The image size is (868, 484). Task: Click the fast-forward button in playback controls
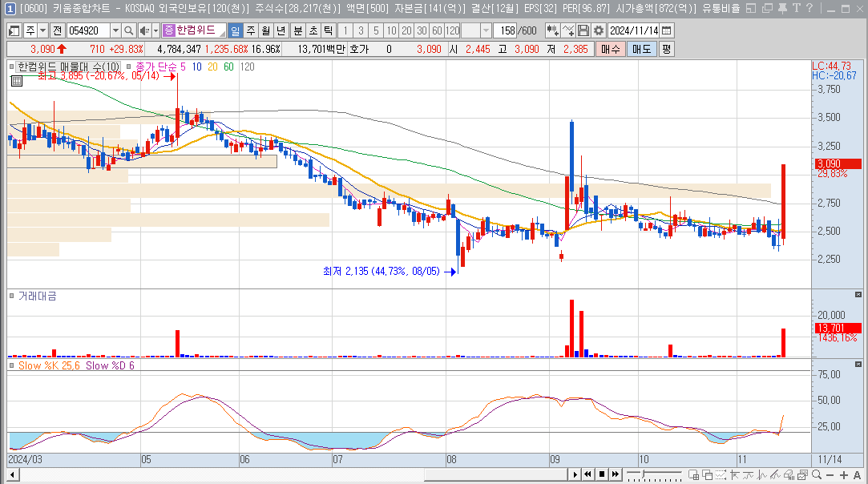[615, 474]
